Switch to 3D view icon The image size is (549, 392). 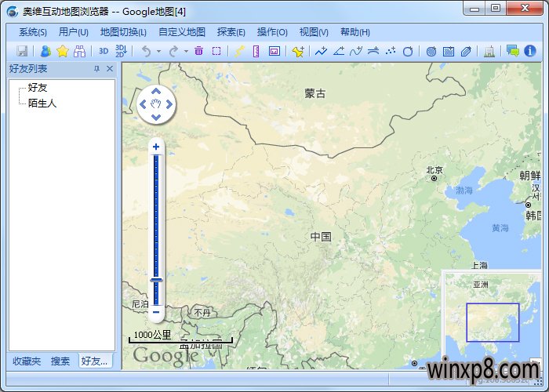104,51
